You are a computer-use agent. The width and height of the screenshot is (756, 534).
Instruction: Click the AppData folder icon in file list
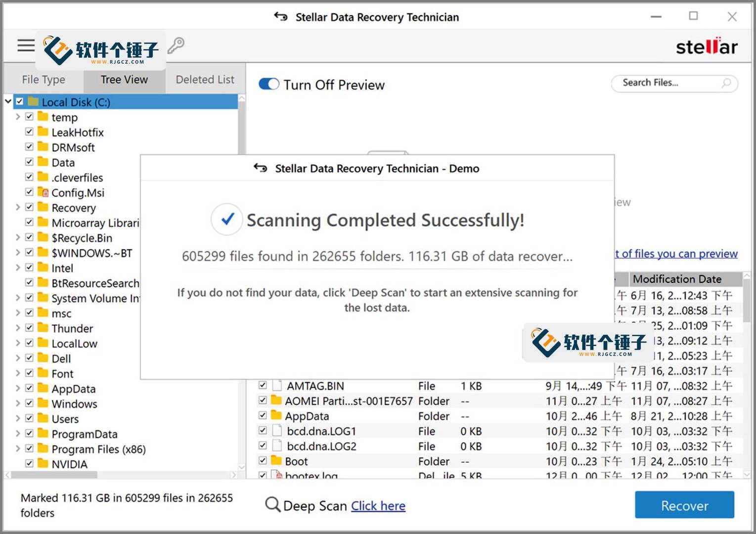coord(276,415)
